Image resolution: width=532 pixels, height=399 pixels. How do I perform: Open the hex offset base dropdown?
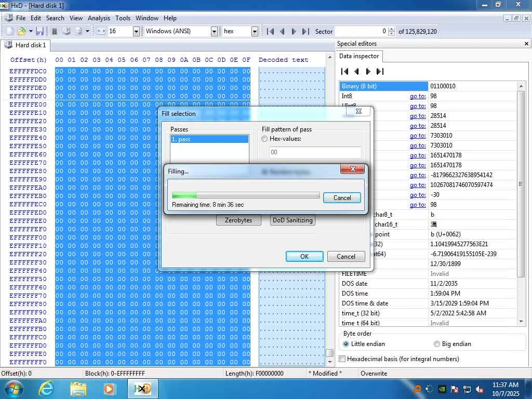255,32
